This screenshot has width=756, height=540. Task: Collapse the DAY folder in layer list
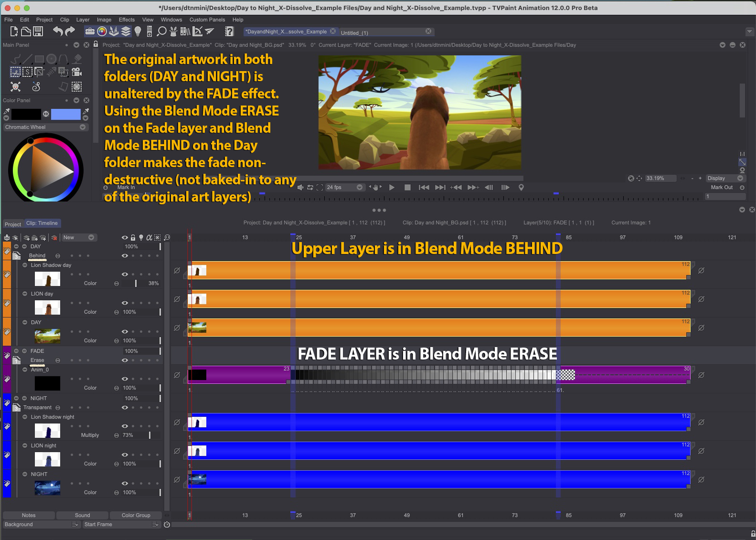tap(16, 246)
